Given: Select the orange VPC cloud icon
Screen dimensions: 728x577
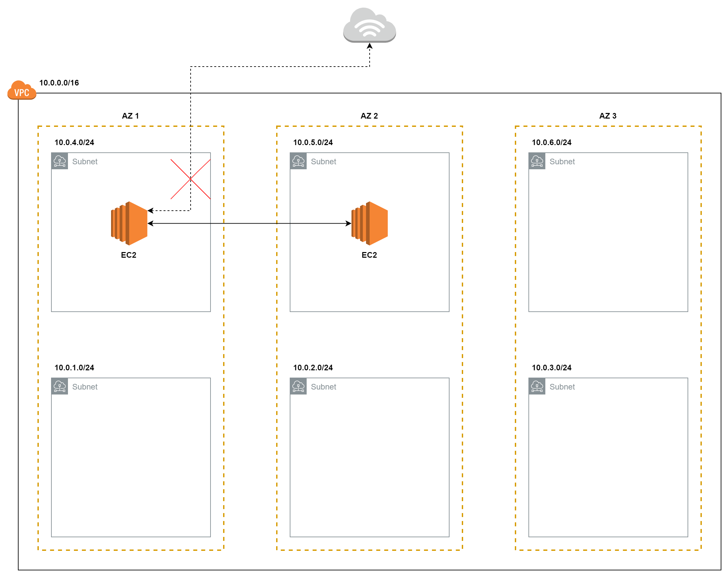Looking at the screenshot, I should (x=22, y=90).
